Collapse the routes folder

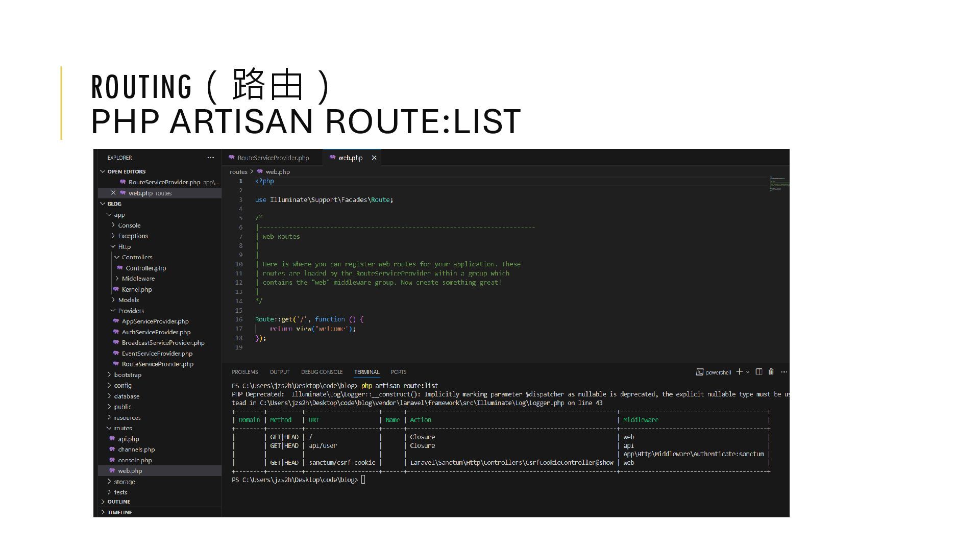(122, 429)
